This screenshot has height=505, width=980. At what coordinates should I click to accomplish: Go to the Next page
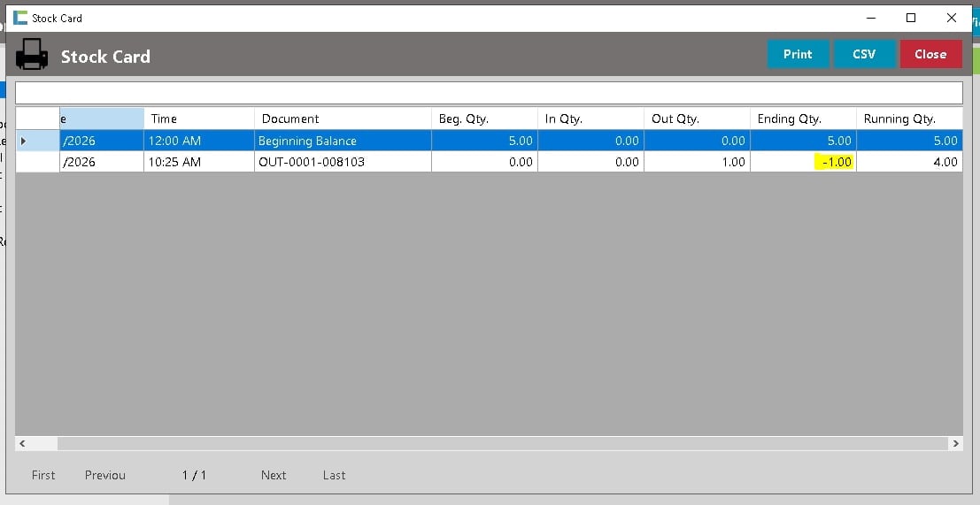tap(274, 475)
